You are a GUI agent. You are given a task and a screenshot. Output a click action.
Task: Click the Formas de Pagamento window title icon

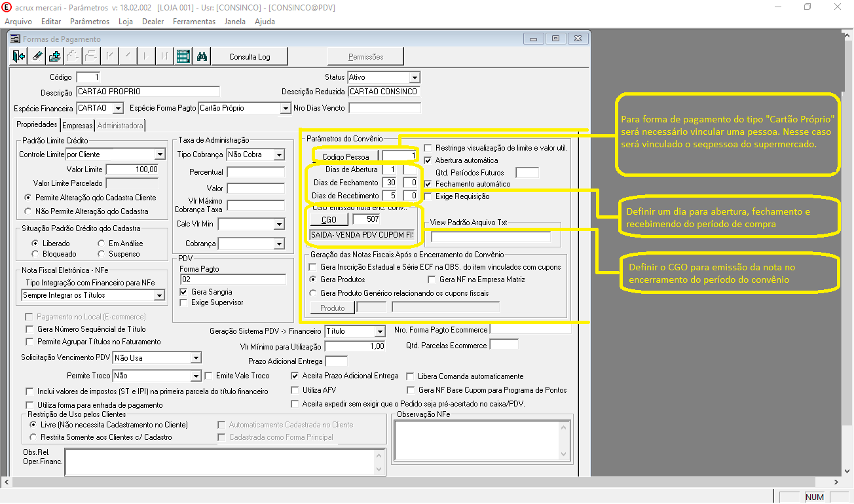click(15, 39)
